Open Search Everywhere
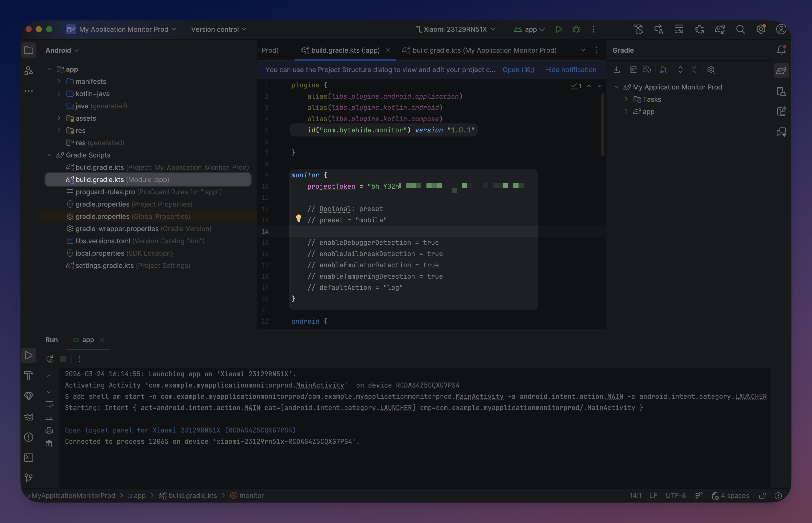The width and height of the screenshot is (812, 523). pos(740,30)
